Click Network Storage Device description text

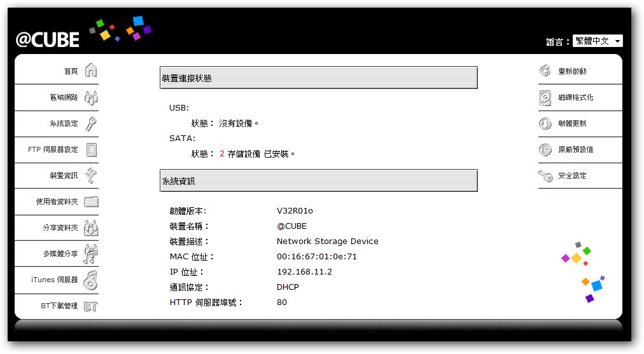(327, 242)
